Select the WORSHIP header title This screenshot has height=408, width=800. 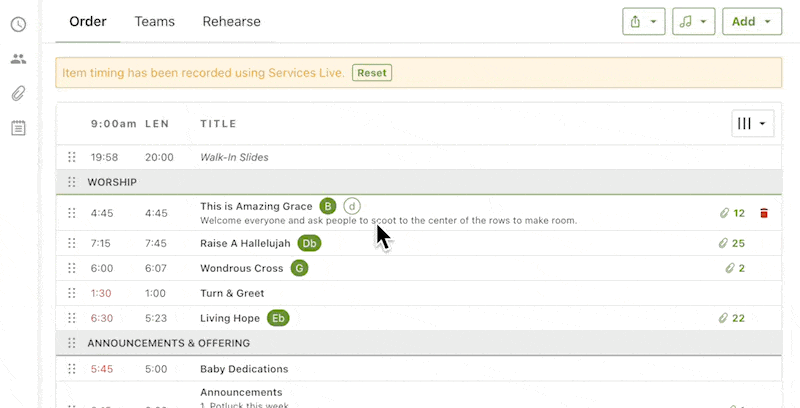pos(112,182)
